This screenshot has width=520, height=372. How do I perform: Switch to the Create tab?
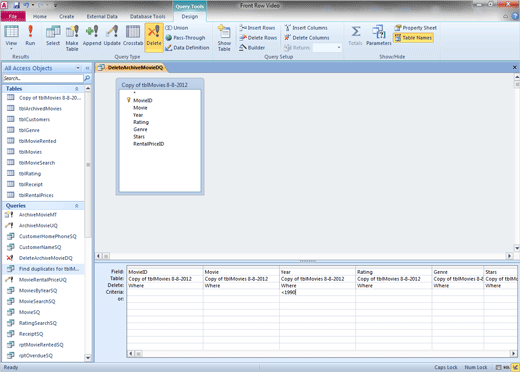67,16
